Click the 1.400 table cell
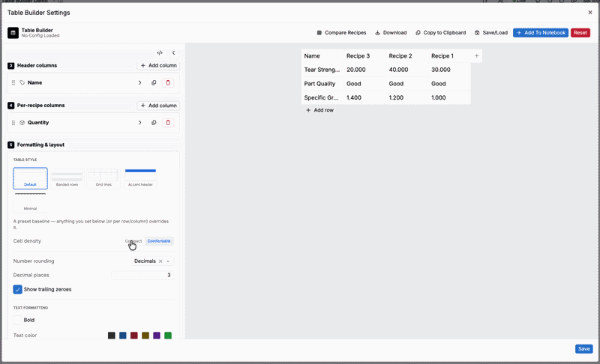600x364 pixels. click(364, 97)
